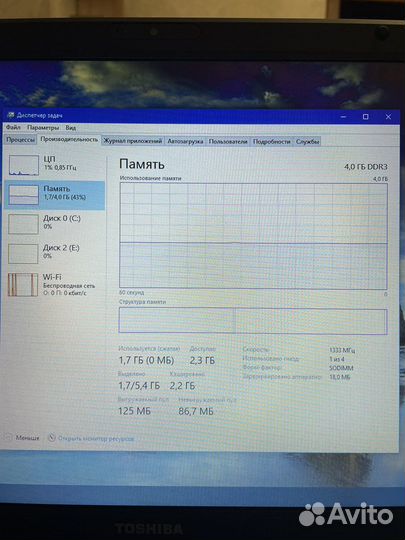Click the 1,7/5,4 ГБ committed value
Viewport: 405px width, 540px height.
click(139, 386)
